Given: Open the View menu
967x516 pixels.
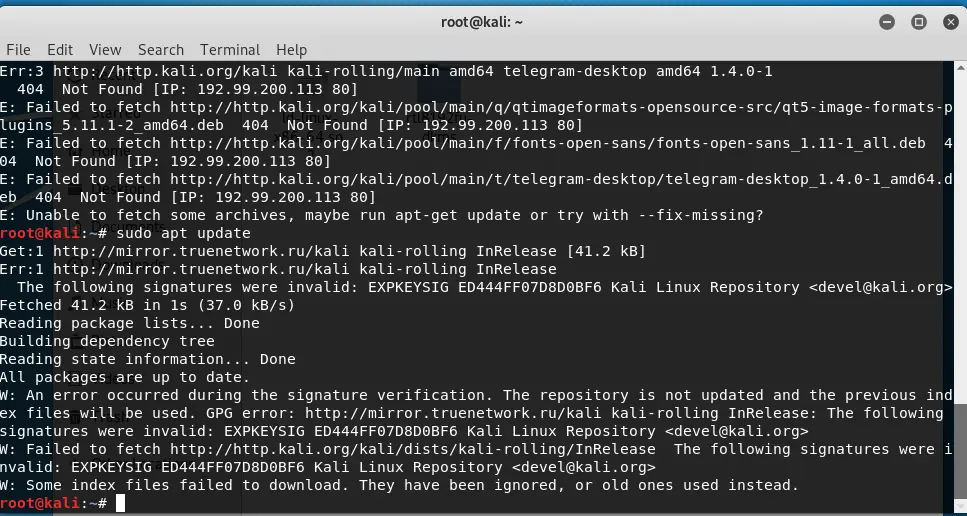Looking at the screenshot, I should tap(105, 50).
